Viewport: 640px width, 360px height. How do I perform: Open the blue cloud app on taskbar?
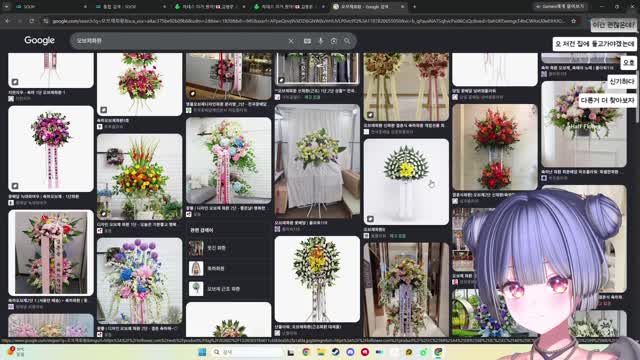(x=350, y=352)
